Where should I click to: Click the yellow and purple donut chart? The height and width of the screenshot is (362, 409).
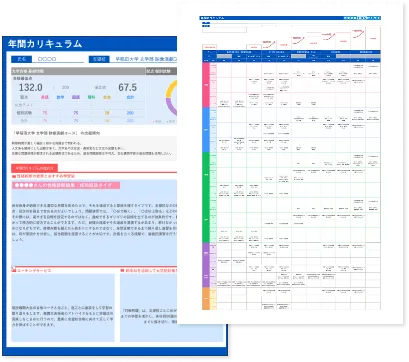(171, 98)
